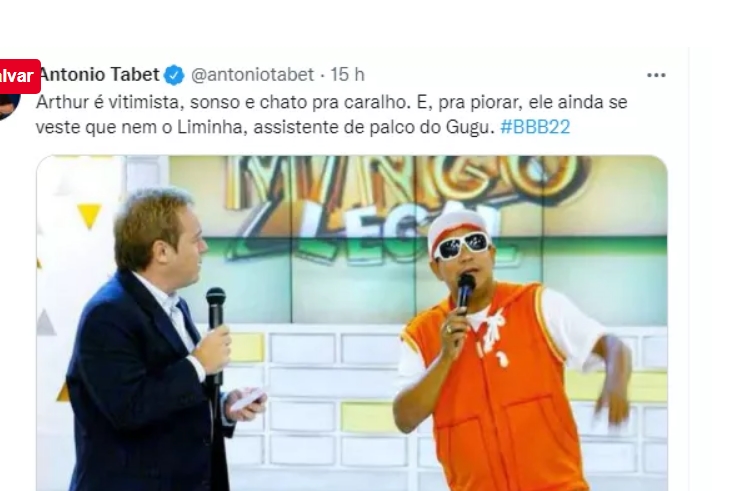Click the microphone held by the suited man
750x491 pixels.
(x=216, y=335)
